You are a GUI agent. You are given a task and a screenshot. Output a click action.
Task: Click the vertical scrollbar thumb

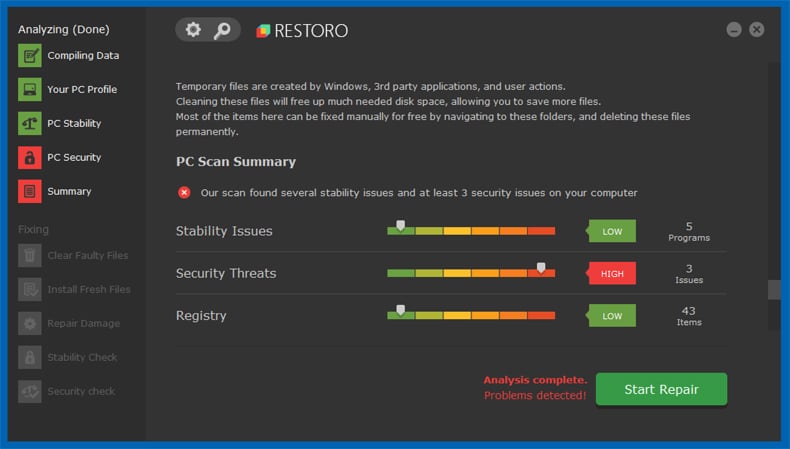pyautogui.click(x=774, y=290)
